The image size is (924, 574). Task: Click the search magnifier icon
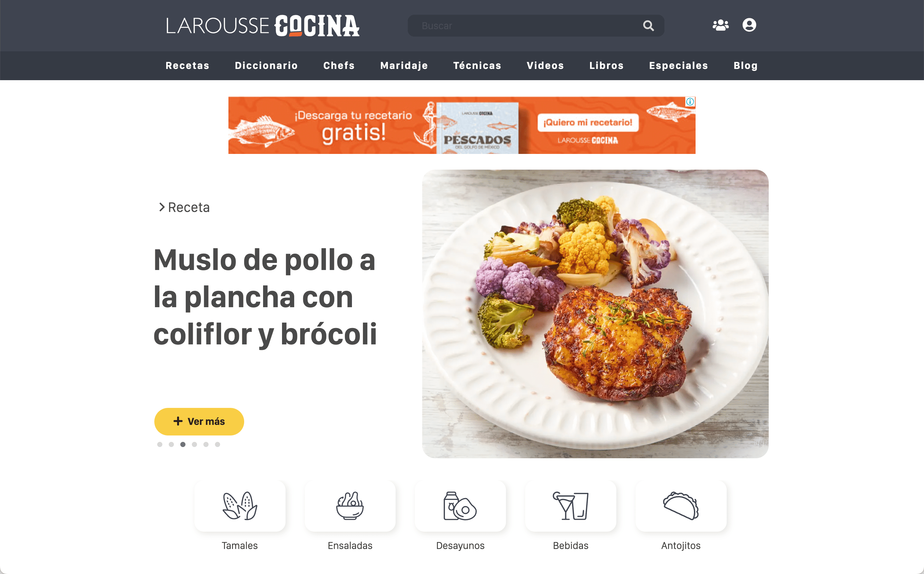click(648, 26)
